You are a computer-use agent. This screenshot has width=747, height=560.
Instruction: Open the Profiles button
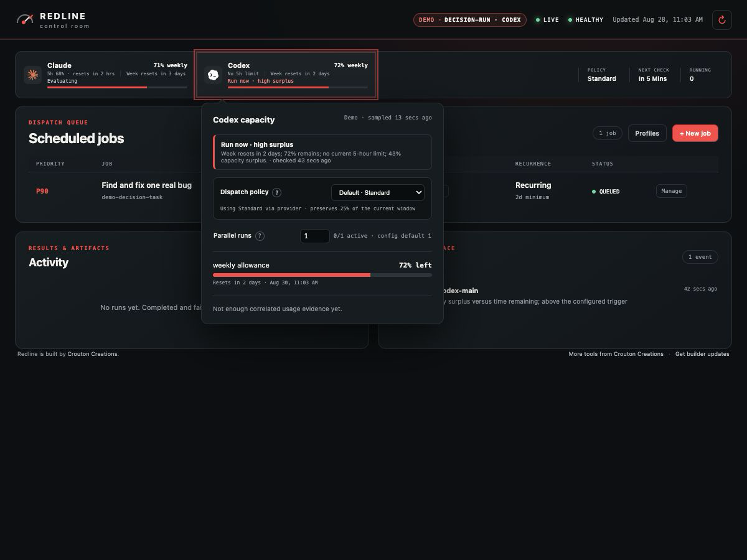click(x=647, y=133)
